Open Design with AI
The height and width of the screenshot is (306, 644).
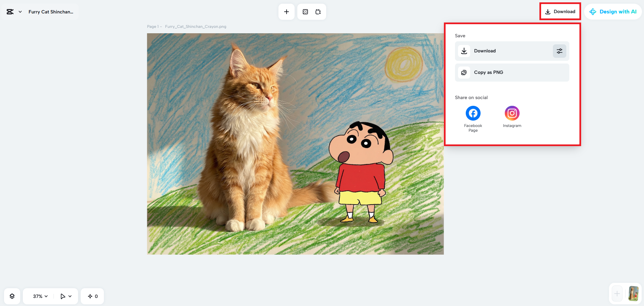click(613, 11)
